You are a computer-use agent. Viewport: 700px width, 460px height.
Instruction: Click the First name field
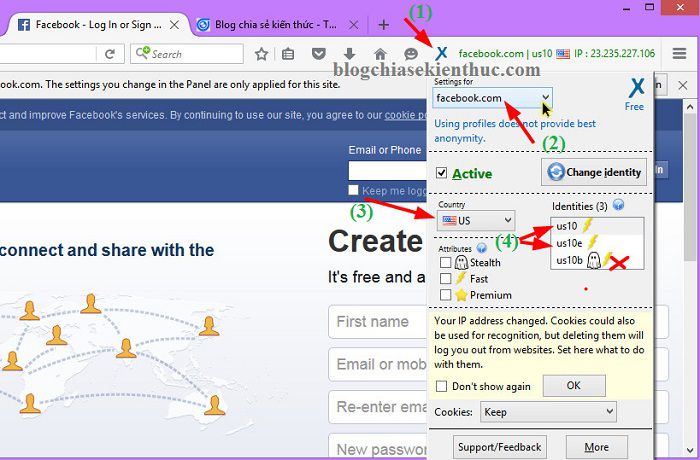377,322
